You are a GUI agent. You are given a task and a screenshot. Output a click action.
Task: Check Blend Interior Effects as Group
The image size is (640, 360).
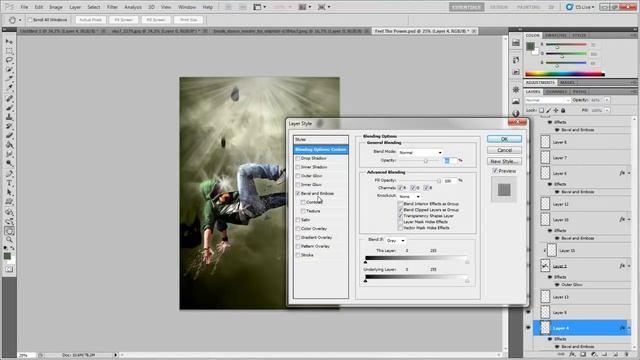pos(400,204)
